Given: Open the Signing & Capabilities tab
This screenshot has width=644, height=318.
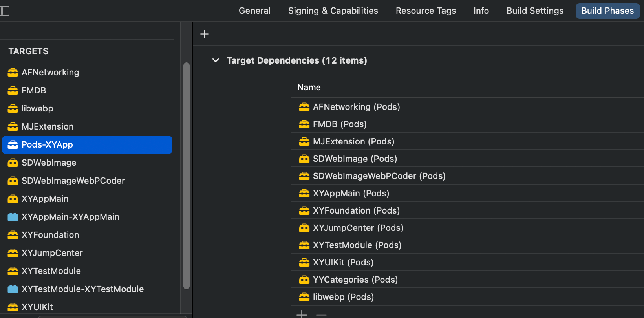Looking at the screenshot, I should 333,11.
